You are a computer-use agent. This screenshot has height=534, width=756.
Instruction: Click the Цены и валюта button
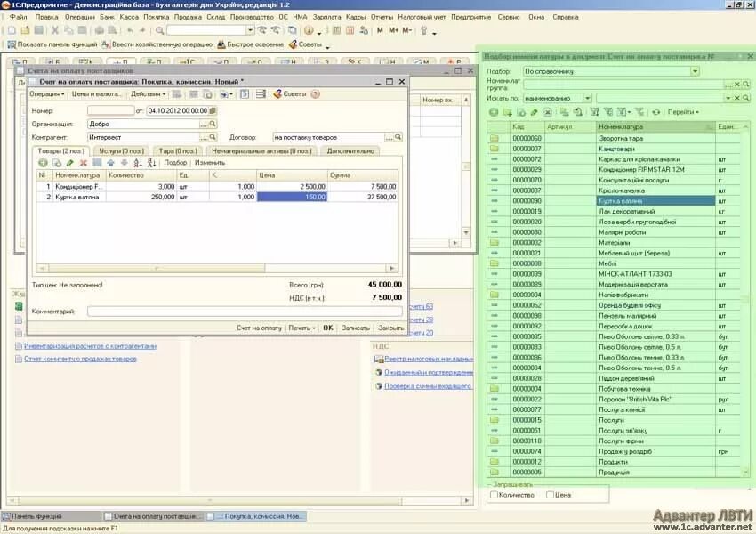[x=96, y=94]
